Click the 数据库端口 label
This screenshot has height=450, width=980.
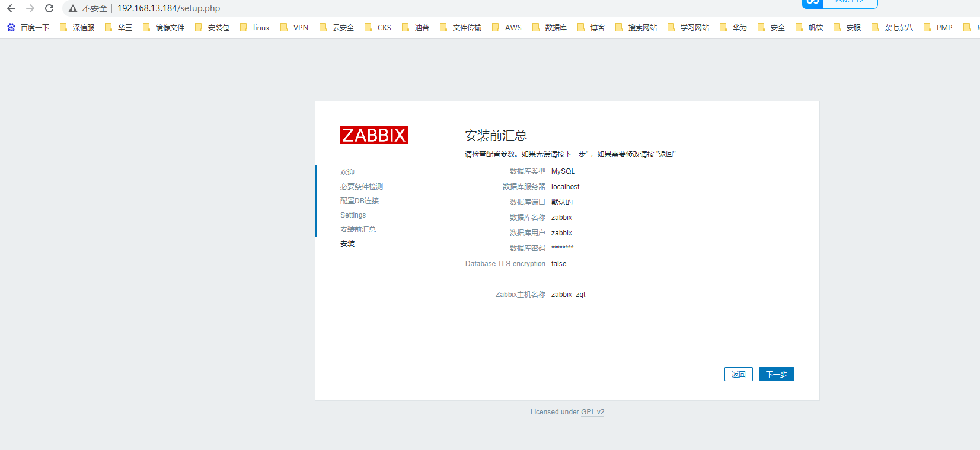click(x=528, y=202)
